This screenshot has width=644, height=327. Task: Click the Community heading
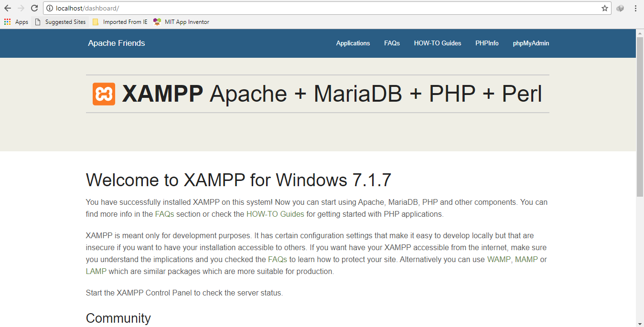118,318
